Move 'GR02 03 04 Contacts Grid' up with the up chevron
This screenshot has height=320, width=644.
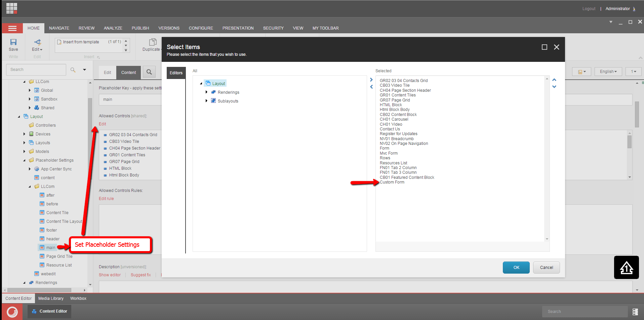pyautogui.click(x=554, y=80)
